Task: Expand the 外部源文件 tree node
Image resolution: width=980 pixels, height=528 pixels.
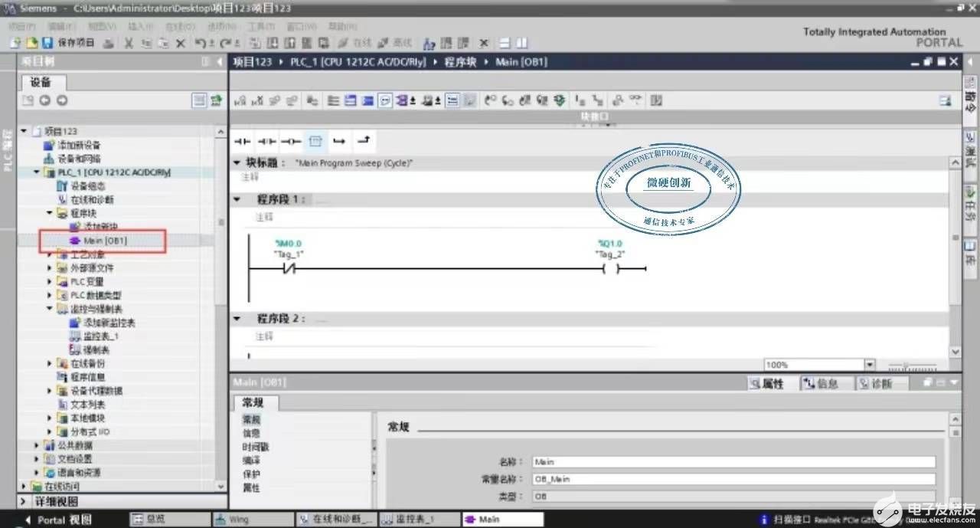Action: coord(50,268)
